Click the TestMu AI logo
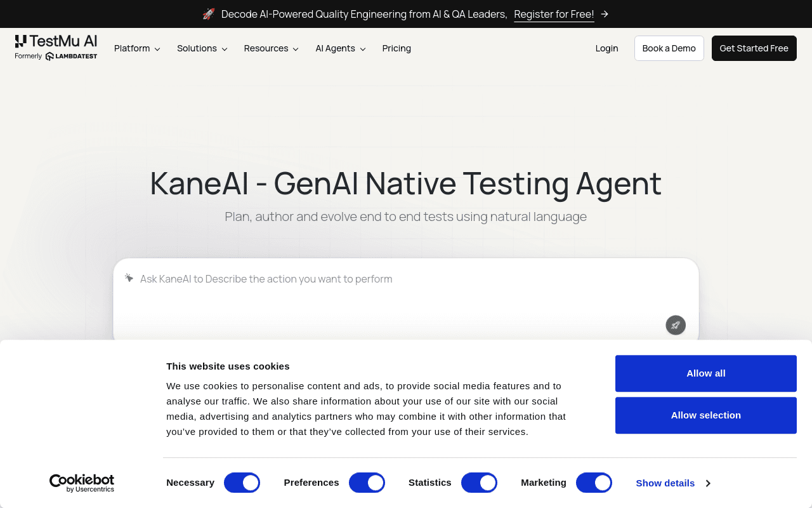This screenshot has width=812, height=508. (56, 41)
